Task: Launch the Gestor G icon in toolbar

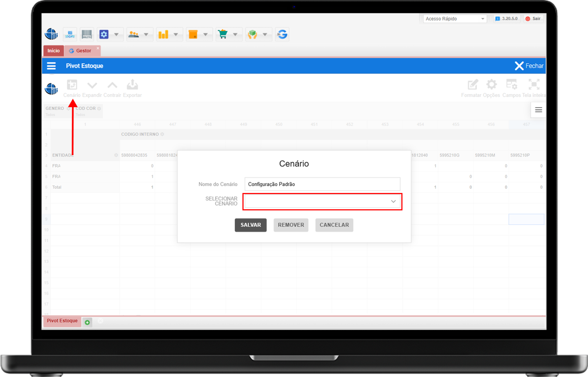Action: click(282, 34)
